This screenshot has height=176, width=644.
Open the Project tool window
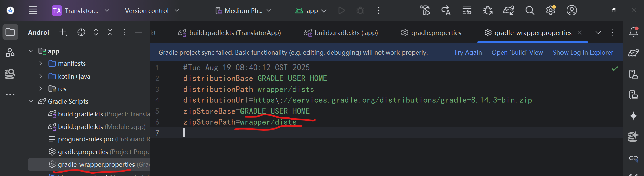point(10,32)
